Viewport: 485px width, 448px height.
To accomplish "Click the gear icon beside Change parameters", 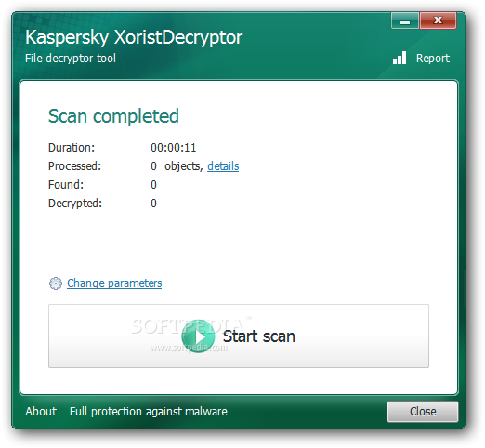I will click(x=56, y=283).
